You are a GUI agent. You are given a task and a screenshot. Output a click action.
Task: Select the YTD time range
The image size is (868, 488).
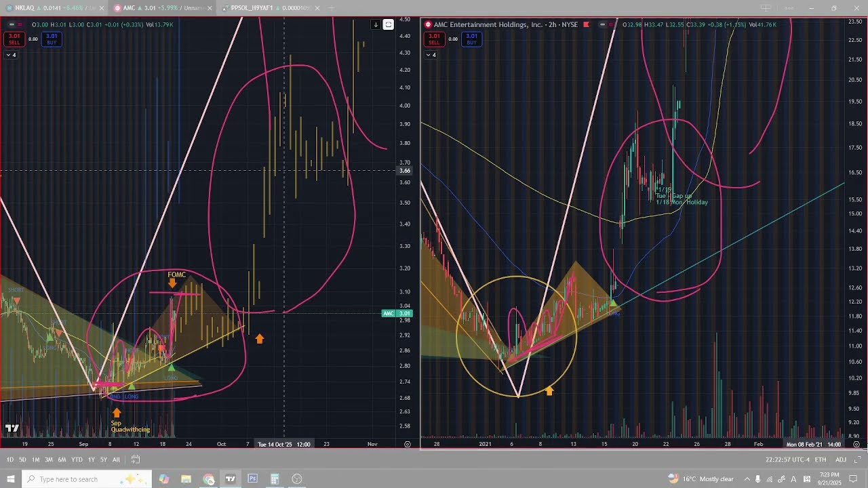(x=77, y=460)
